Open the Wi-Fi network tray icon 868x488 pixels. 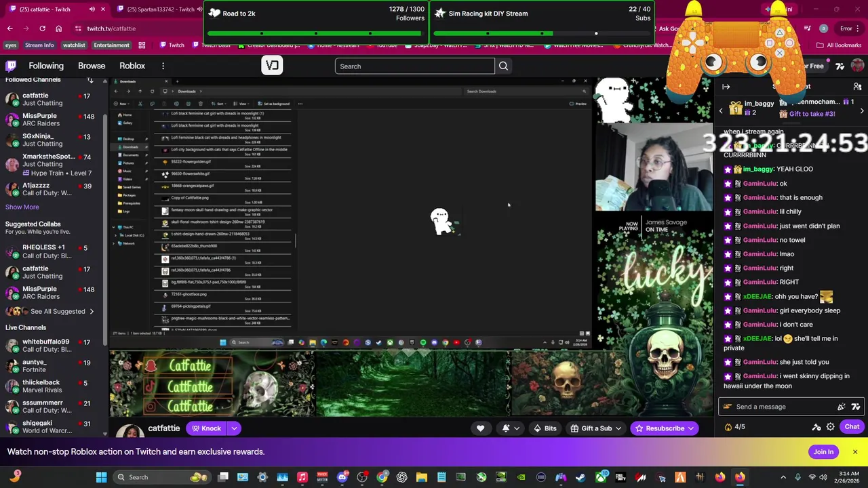tap(812, 477)
